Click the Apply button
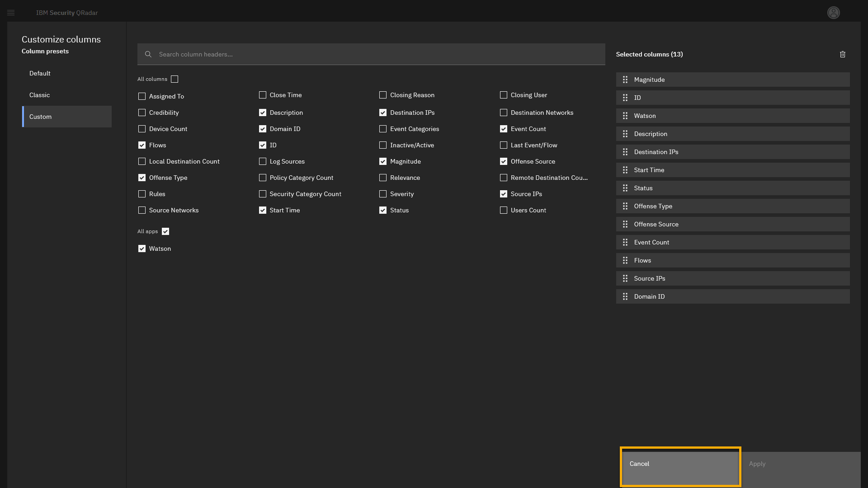 point(800,464)
